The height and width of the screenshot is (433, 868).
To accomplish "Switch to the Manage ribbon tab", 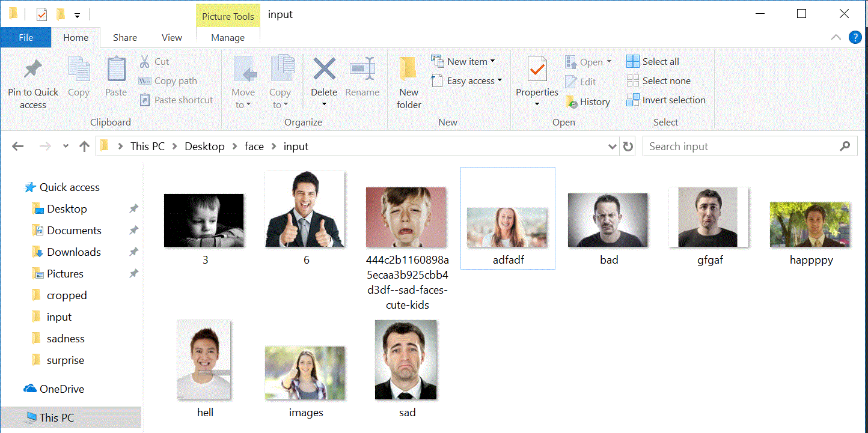I will [x=228, y=37].
